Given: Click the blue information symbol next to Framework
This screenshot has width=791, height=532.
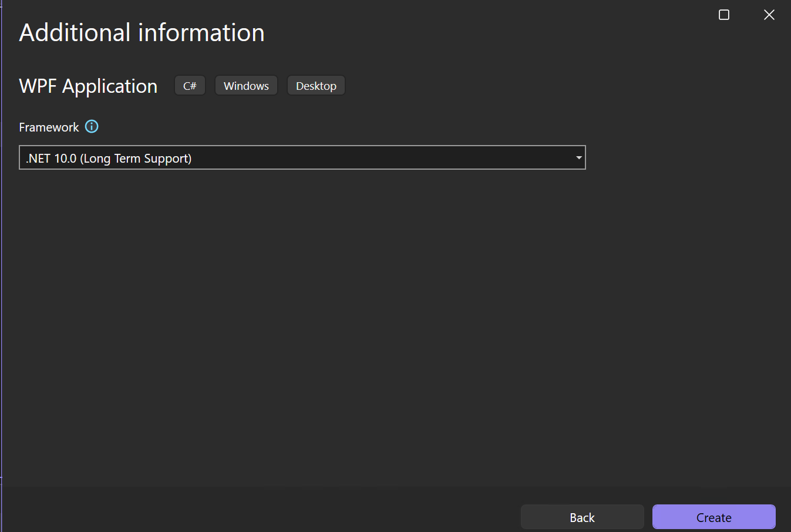Looking at the screenshot, I should pyautogui.click(x=92, y=127).
